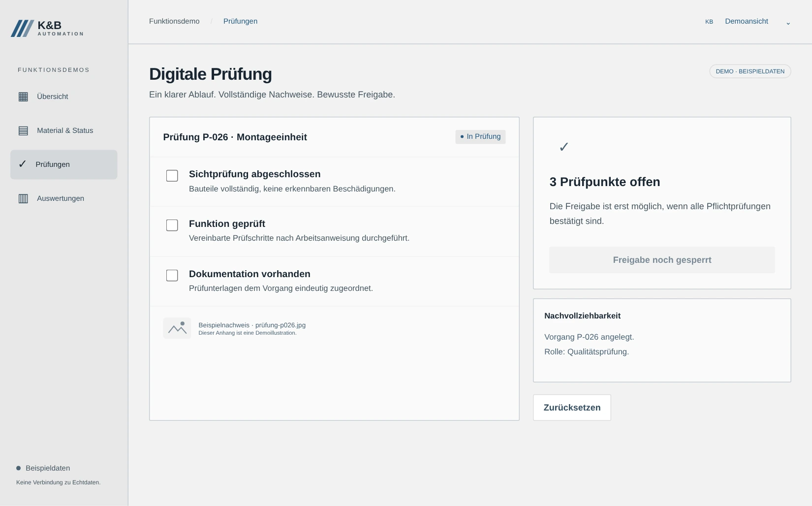Click the Prüfung P-026 · Montageeinheit title
The image size is (812, 506).
235,137
